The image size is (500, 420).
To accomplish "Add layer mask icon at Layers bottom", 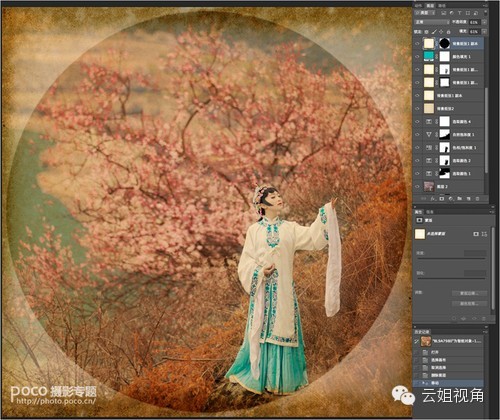I will [x=442, y=199].
